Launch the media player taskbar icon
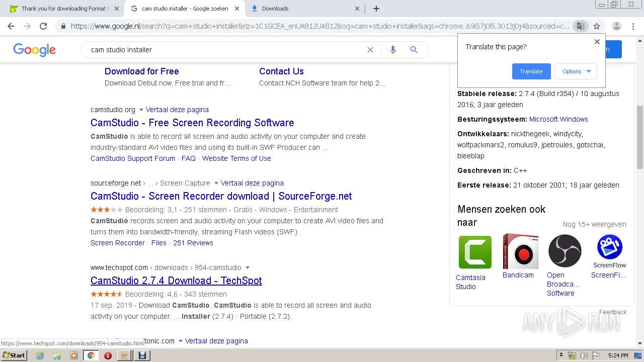This screenshot has height=362, width=644. 74,355
